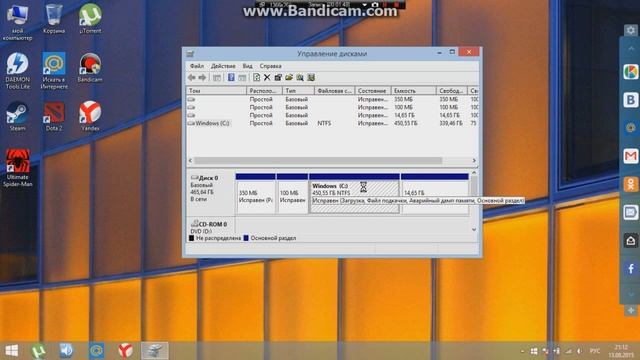The height and width of the screenshot is (360, 640).
Task: Click the disk pane's scroll-up arrow
Action: (474, 173)
